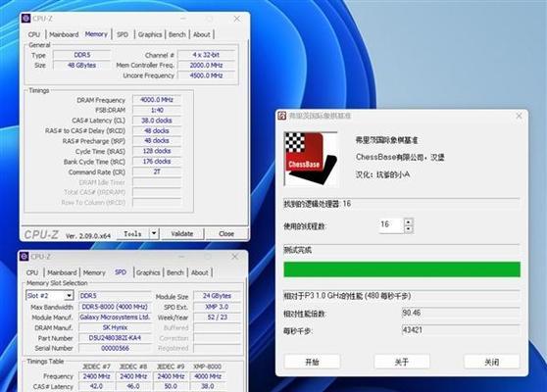Open the CPU tab in top CPU-Z window
547x392 pixels.
(34, 34)
